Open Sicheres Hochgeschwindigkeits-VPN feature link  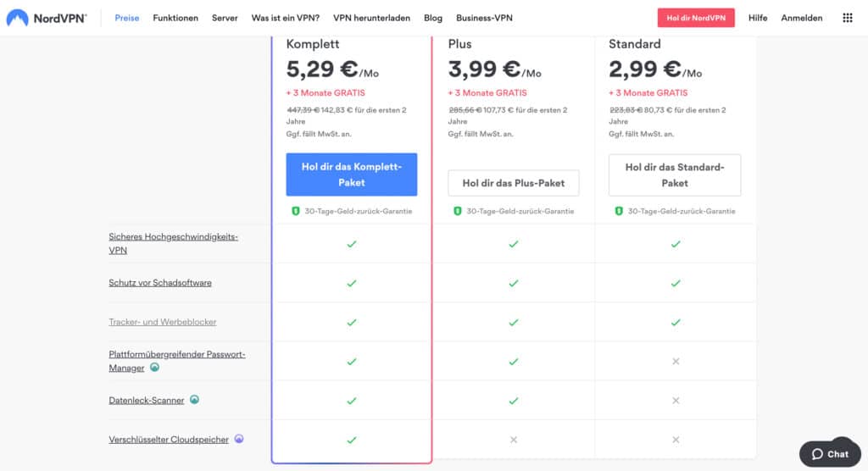[173, 243]
